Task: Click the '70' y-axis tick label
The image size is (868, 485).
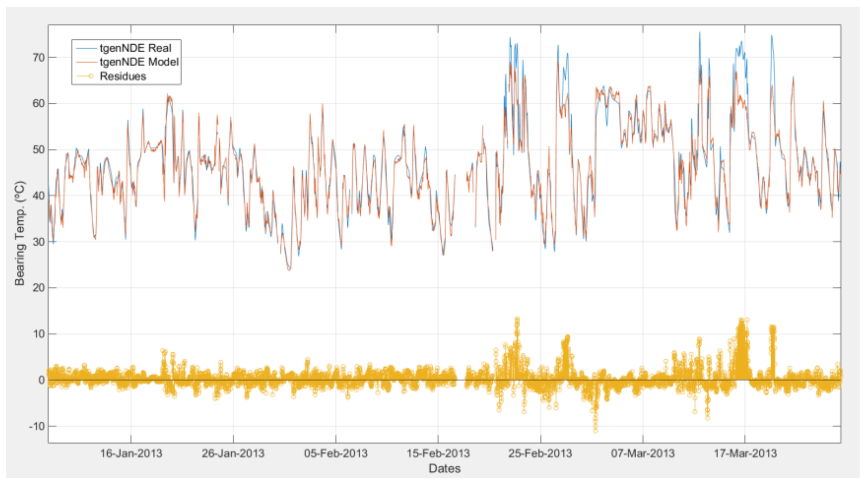Action: (39, 58)
